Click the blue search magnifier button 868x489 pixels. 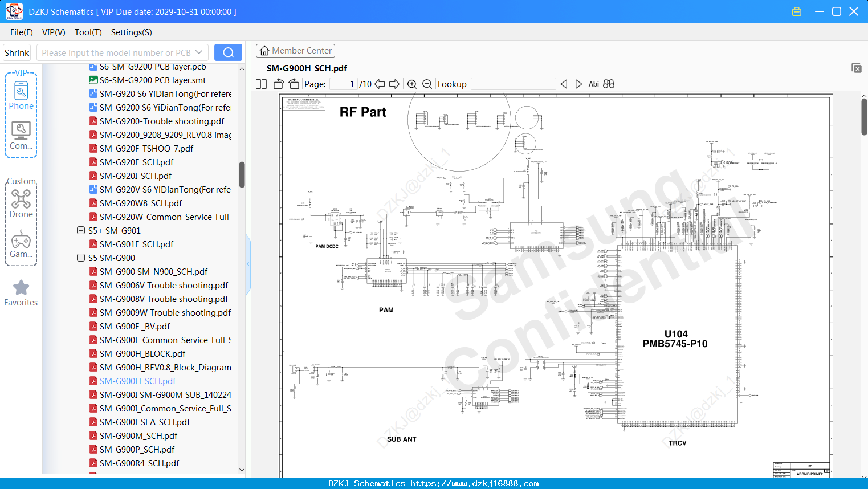click(x=228, y=52)
